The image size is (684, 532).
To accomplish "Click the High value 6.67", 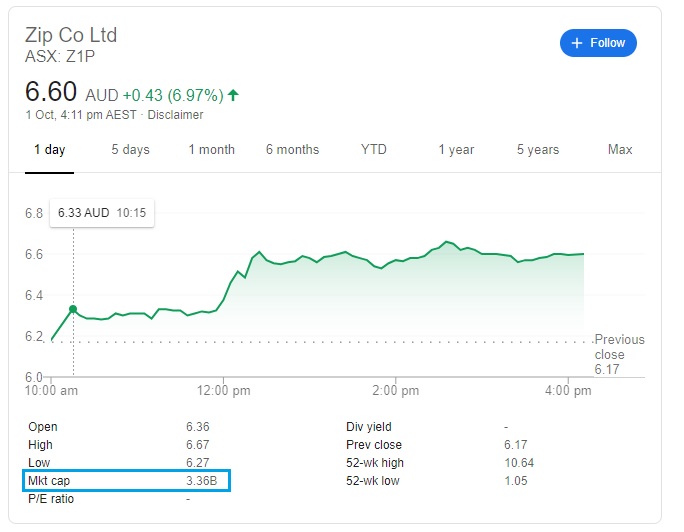I will pyautogui.click(x=198, y=445).
